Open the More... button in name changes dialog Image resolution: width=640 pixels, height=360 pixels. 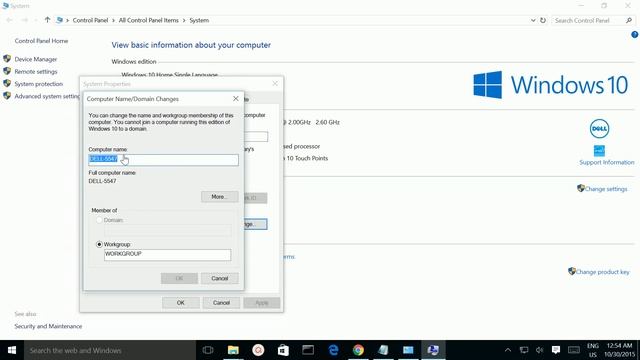220,197
